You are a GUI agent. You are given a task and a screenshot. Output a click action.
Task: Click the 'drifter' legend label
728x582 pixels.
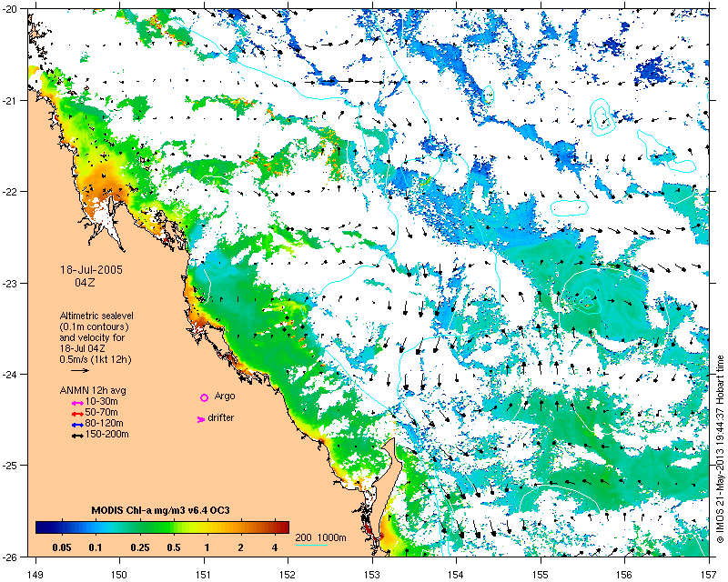pos(221,417)
